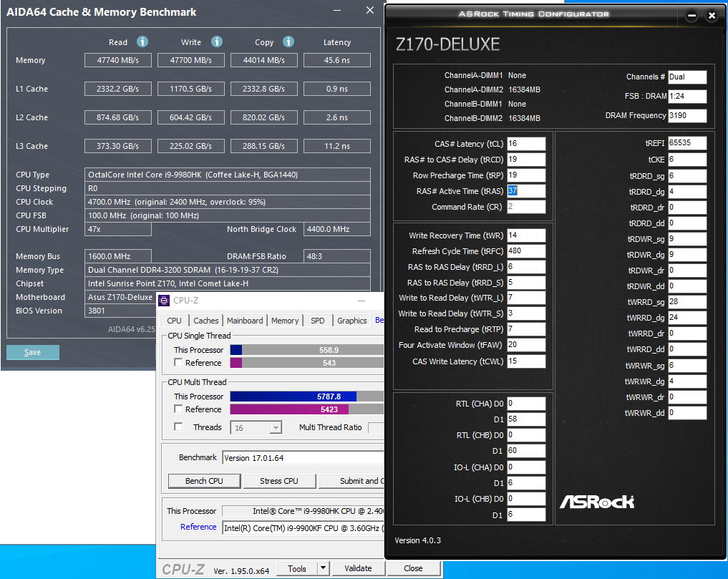This screenshot has width=728, height=579.
Task: Enable the Threads checkbox in CPU-Z
Action: tap(178, 427)
